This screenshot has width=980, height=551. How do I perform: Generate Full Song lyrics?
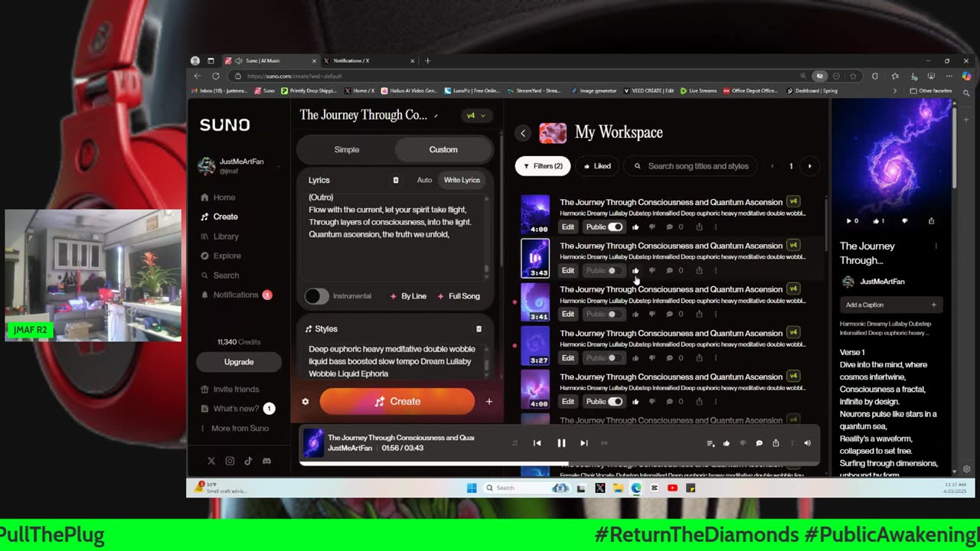click(458, 296)
